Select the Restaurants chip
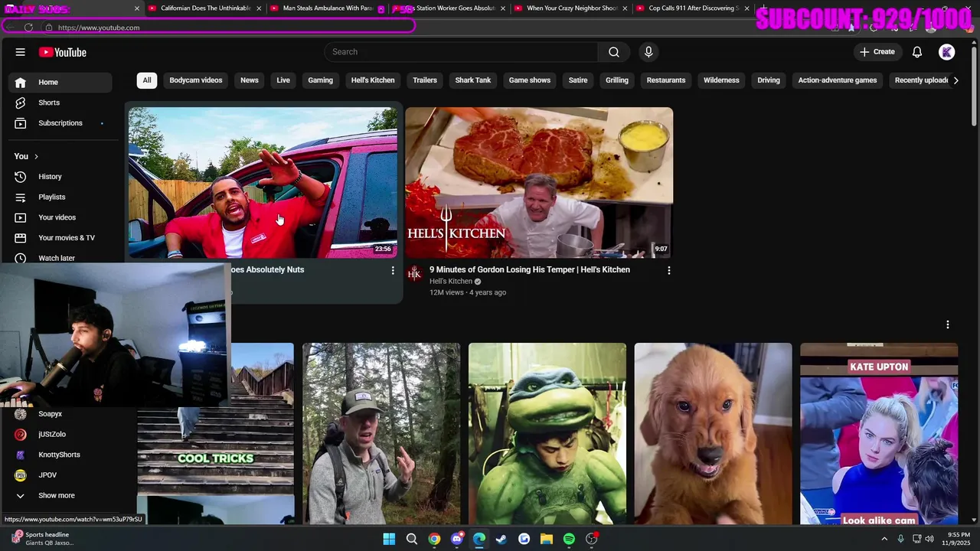This screenshot has width=980, height=551. pyautogui.click(x=666, y=80)
